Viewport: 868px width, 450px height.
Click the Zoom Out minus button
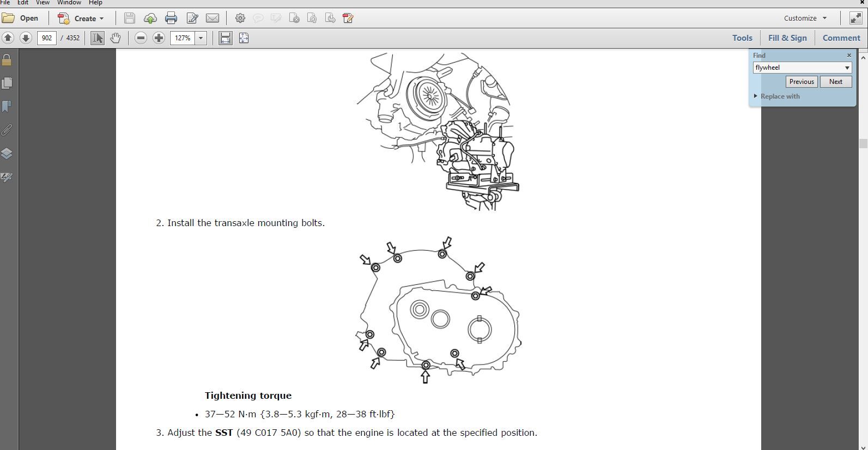[141, 38]
